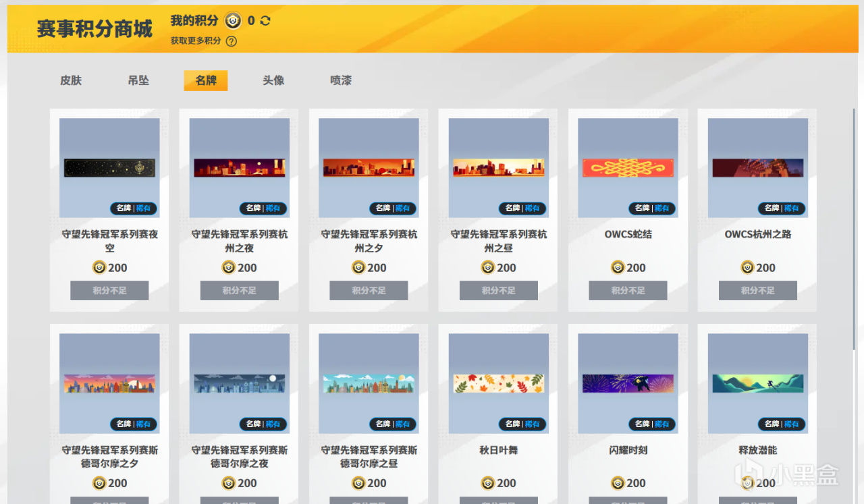Click the title 守望先锋冠军系列赛斯德哥尔摩之昼

click(369, 457)
